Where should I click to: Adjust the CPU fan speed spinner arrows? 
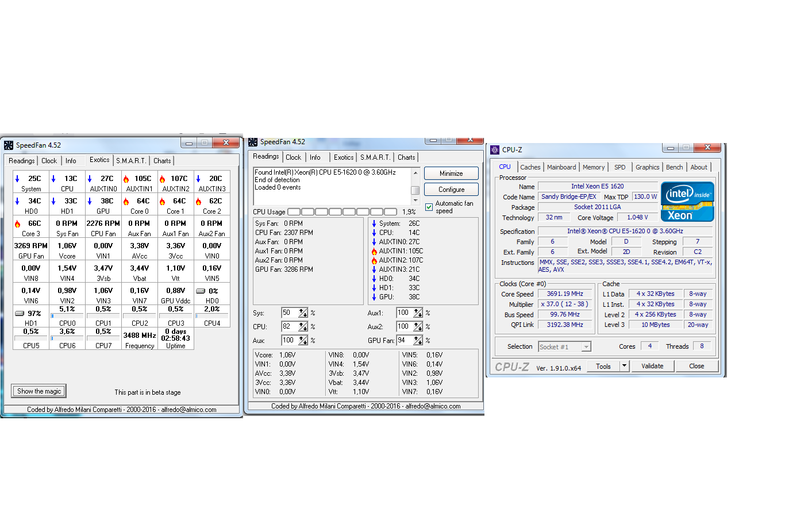tap(303, 326)
